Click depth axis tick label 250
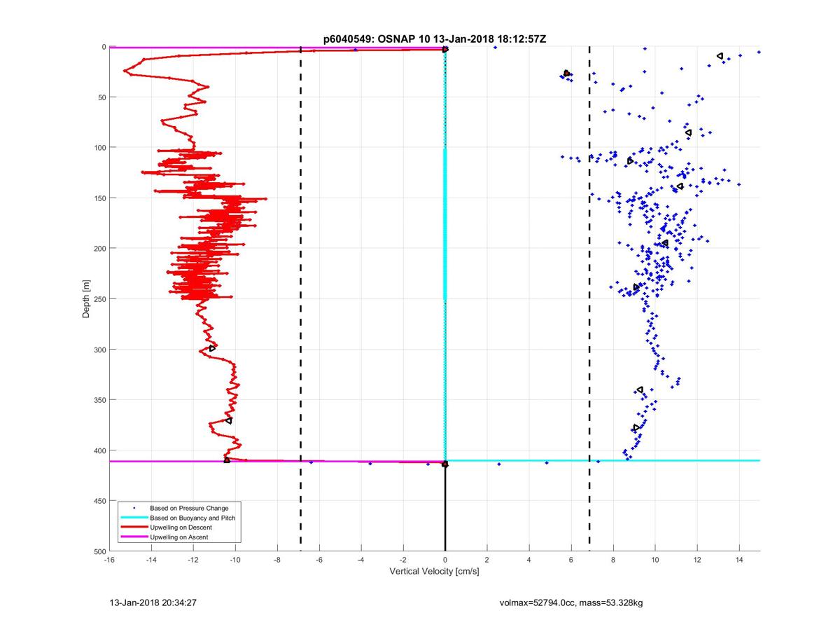Screen dimensions: 840x620 coord(99,299)
